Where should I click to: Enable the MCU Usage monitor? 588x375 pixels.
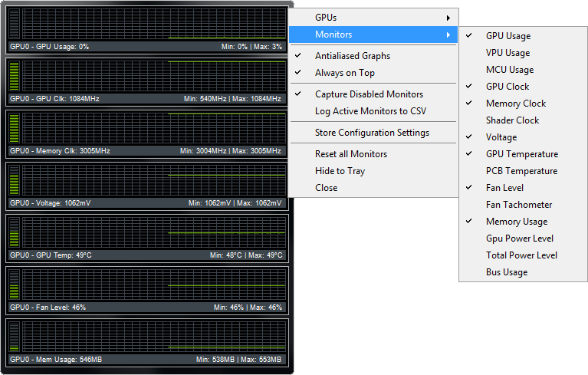coord(523,70)
